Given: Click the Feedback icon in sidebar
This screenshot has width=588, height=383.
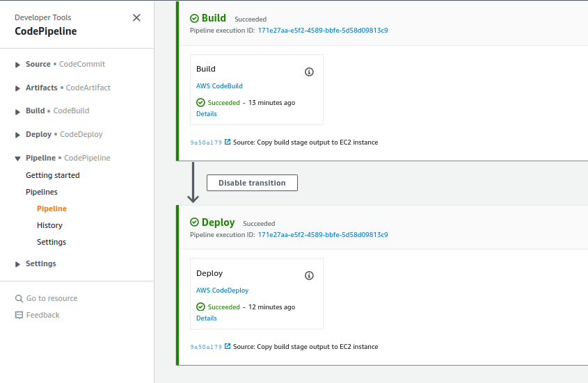Looking at the screenshot, I should point(19,315).
